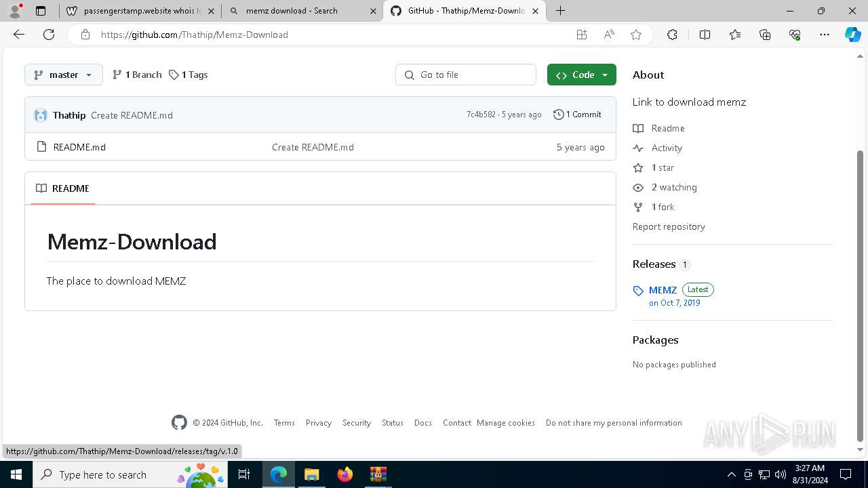View the 1 Commit history link
This screenshot has width=868, height=488.
(577, 115)
